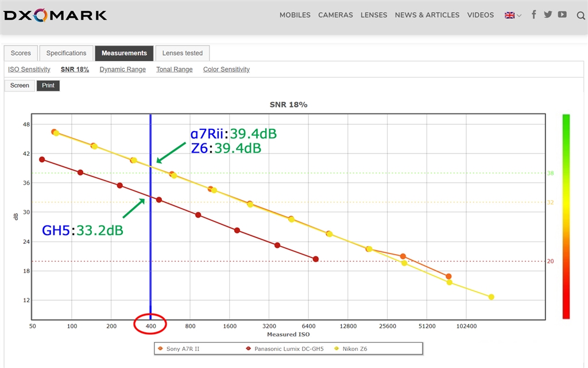Click the 20 dB threshold label
This screenshot has width=588, height=368.
(550, 262)
